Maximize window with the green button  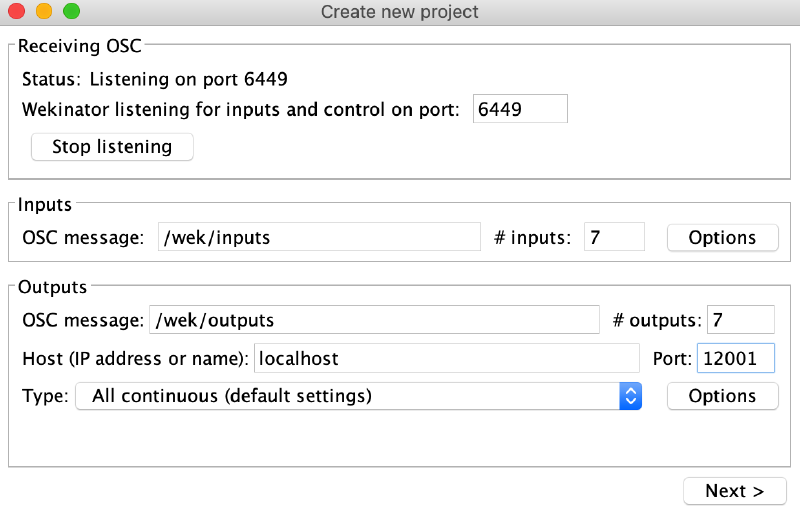click(x=71, y=12)
